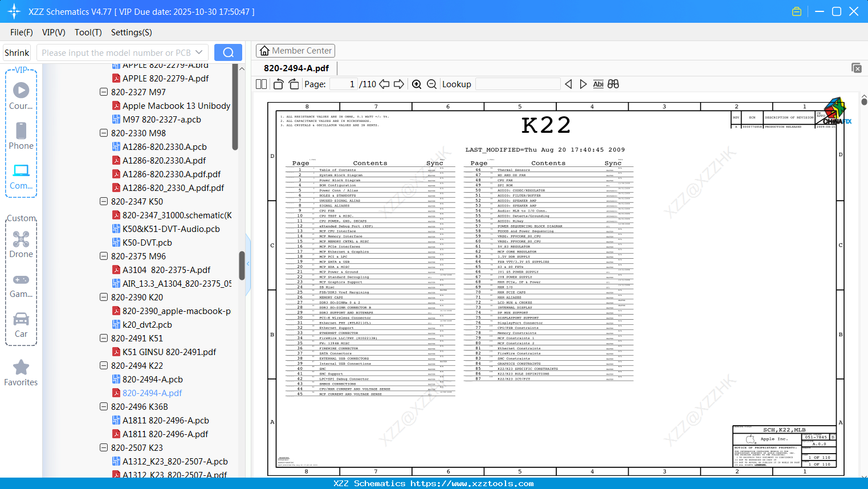This screenshot has height=489, width=868.
Task: Jump to next Lookup result triangle
Action: click(583, 84)
